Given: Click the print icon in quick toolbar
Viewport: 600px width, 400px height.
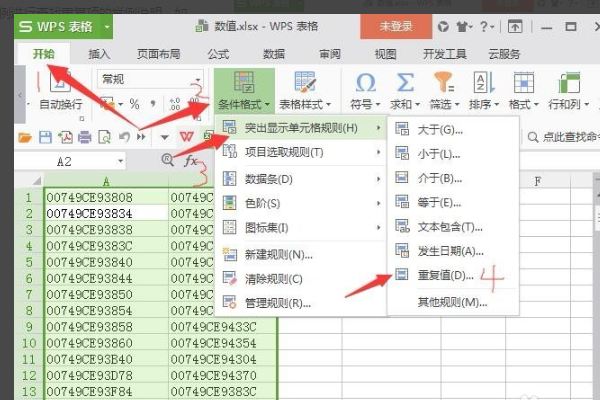Looking at the screenshot, I should [x=85, y=137].
